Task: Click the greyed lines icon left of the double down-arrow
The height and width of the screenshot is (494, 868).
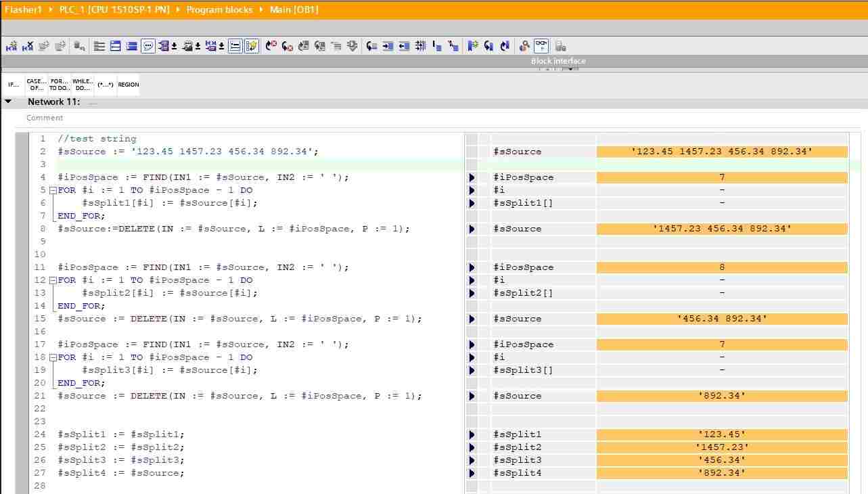Action: coord(336,46)
